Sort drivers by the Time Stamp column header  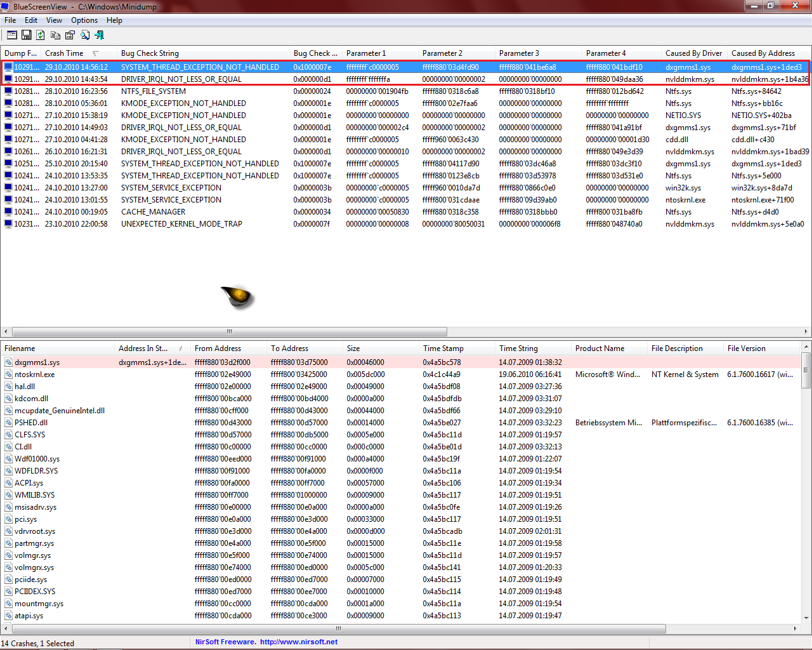click(x=457, y=348)
